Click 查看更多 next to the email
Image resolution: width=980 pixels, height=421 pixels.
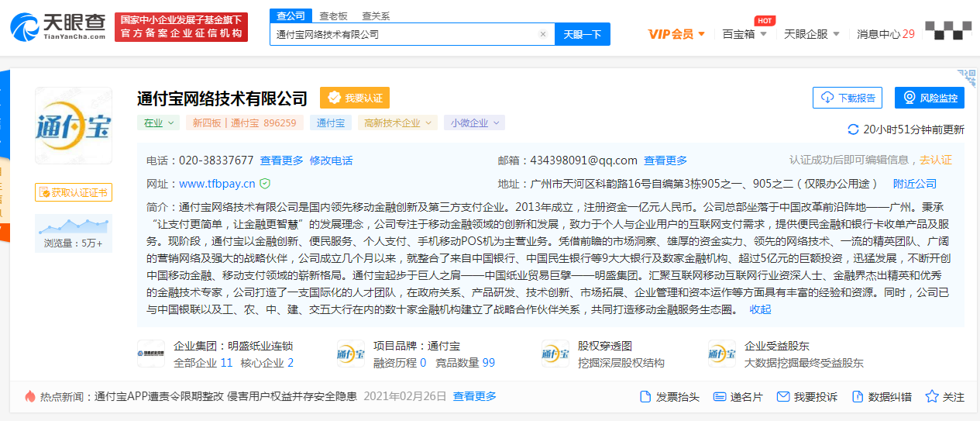click(665, 160)
